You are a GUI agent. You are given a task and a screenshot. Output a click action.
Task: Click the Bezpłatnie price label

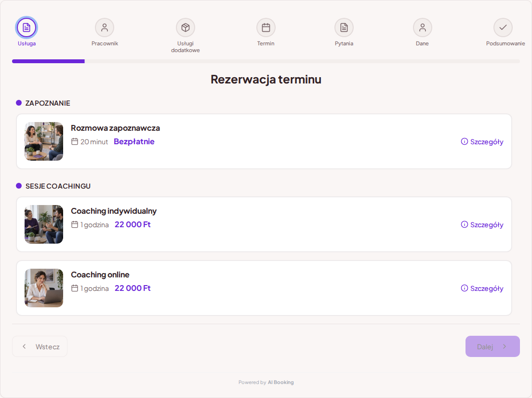pyautogui.click(x=134, y=142)
